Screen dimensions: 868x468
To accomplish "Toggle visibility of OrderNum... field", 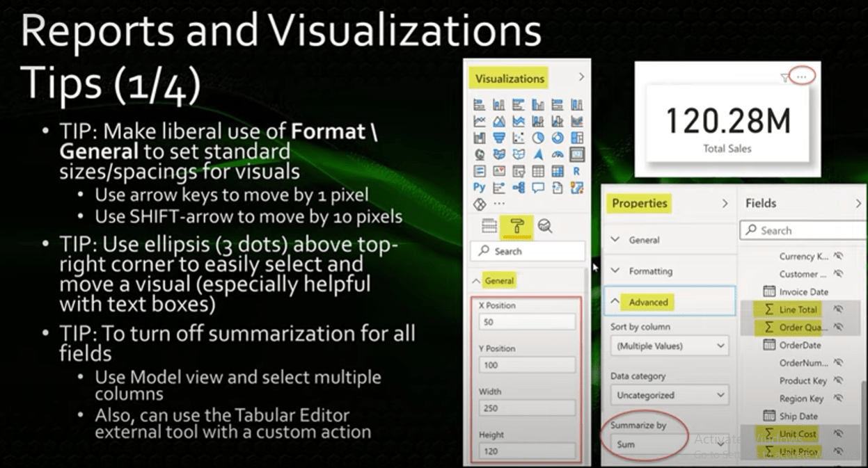I will pyautogui.click(x=838, y=362).
